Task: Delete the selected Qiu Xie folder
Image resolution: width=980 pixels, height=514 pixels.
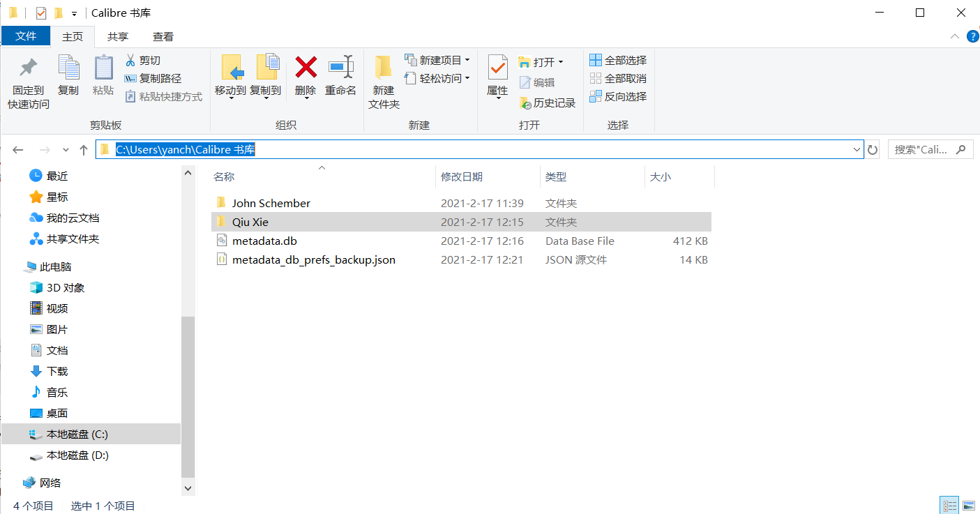Action: [x=305, y=77]
